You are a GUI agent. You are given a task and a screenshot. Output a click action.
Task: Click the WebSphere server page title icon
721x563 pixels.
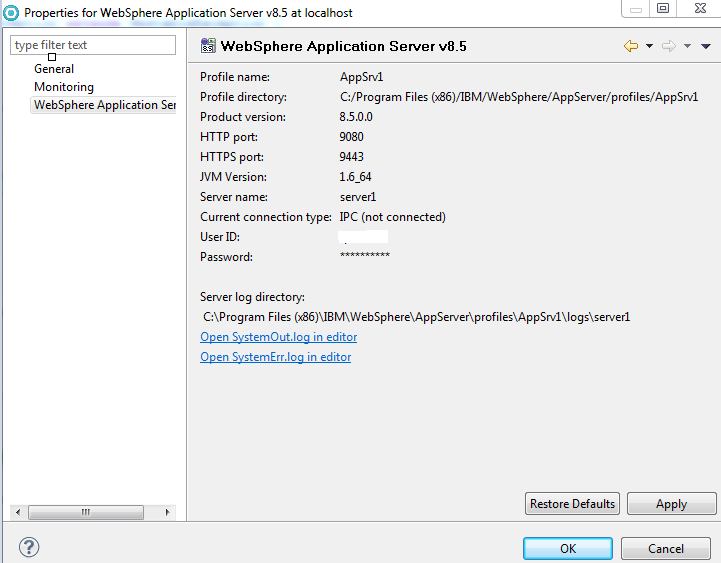208,46
